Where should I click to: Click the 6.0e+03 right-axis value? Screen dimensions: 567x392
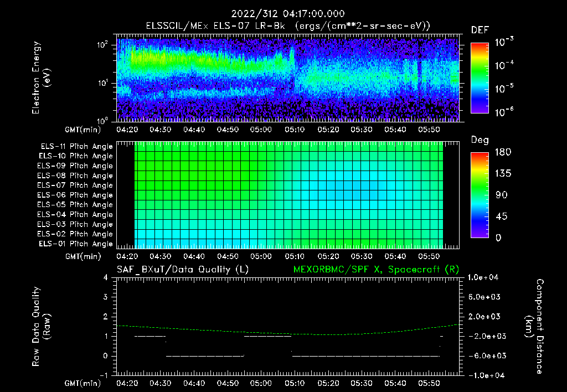coord(484,297)
